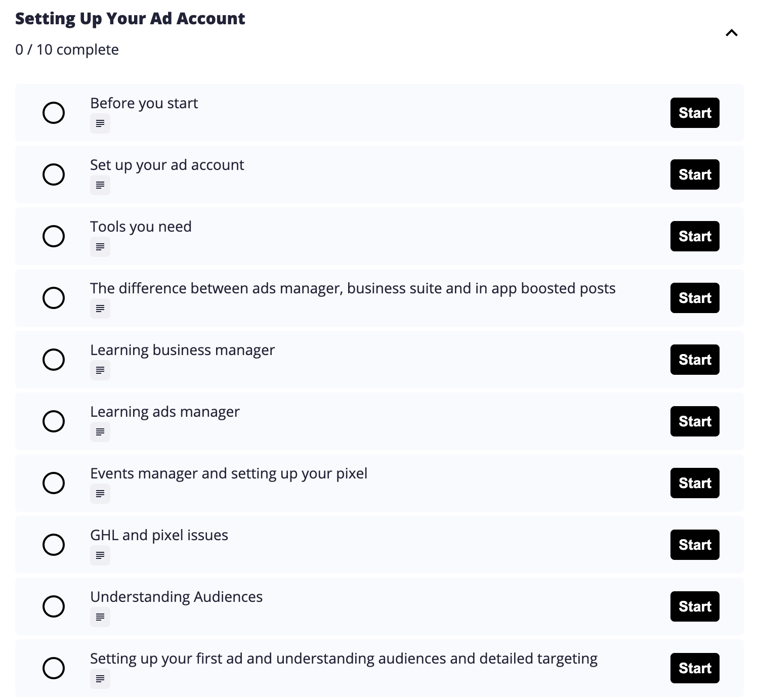The image size is (757, 700).
Task: Start the Set up your ad account lesson
Action: (695, 174)
